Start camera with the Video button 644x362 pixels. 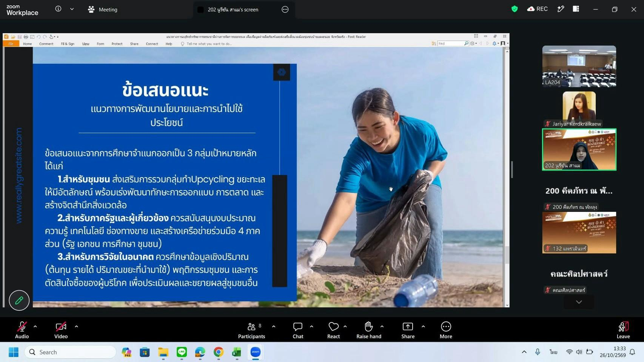point(61,330)
